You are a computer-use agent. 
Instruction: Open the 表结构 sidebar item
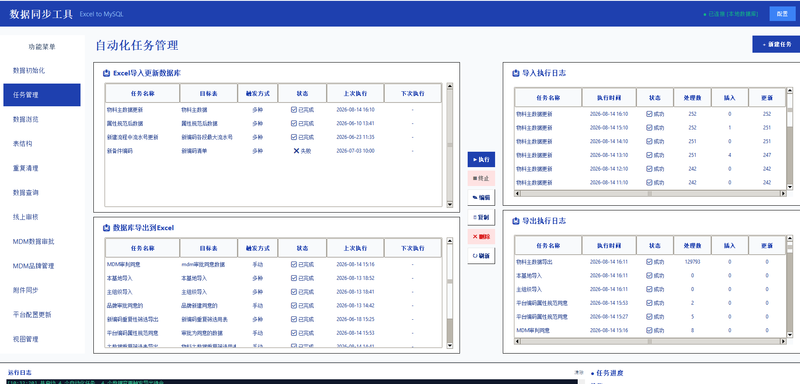click(x=42, y=144)
